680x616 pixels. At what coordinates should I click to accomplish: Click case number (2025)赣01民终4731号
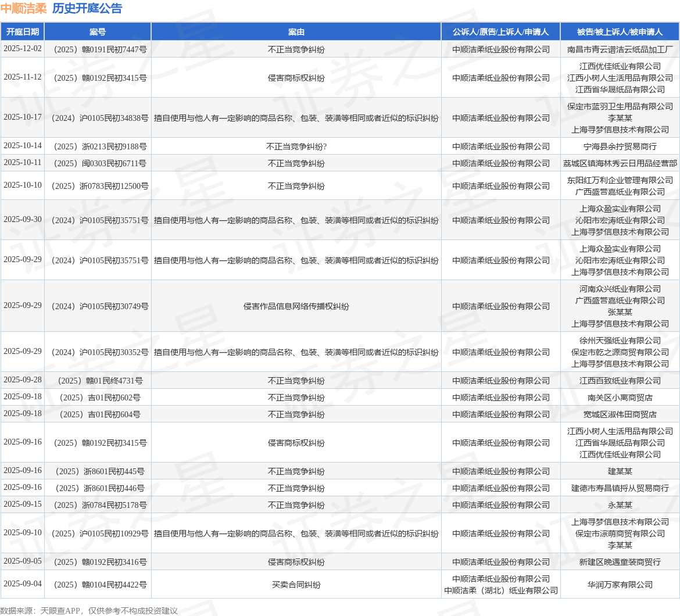click(100, 381)
